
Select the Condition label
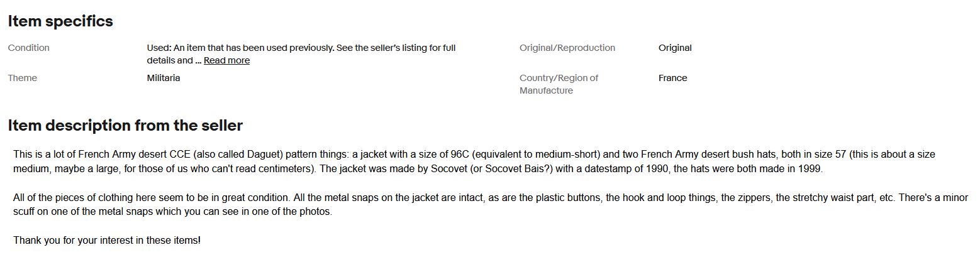click(x=29, y=48)
